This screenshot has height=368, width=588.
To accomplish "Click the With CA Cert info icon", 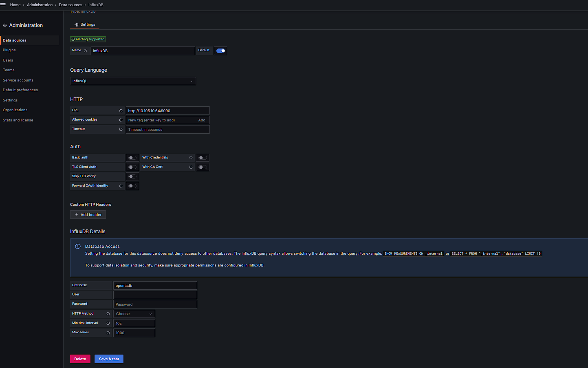I will (191, 167).
